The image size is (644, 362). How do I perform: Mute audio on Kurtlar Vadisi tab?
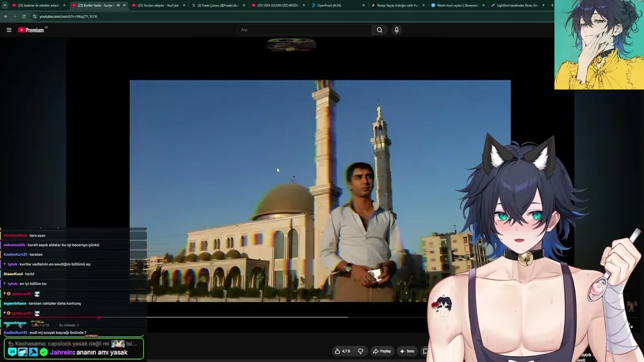(118, 6)
